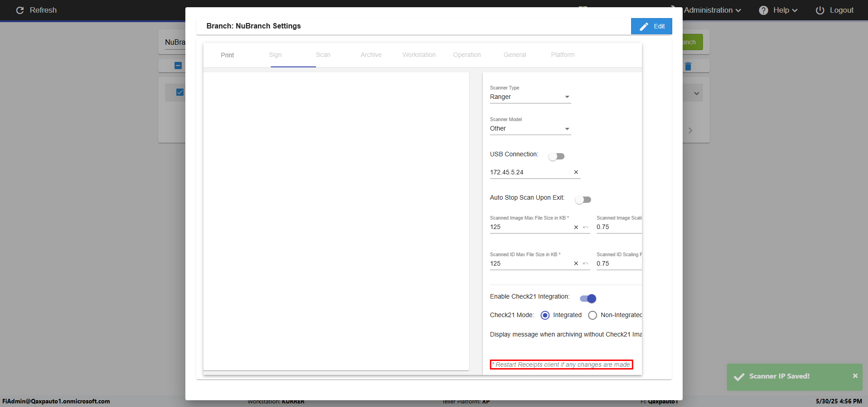Click the scanner IP address input field
The height and width of the screenshot is (407, 868).
pos(529,172)
